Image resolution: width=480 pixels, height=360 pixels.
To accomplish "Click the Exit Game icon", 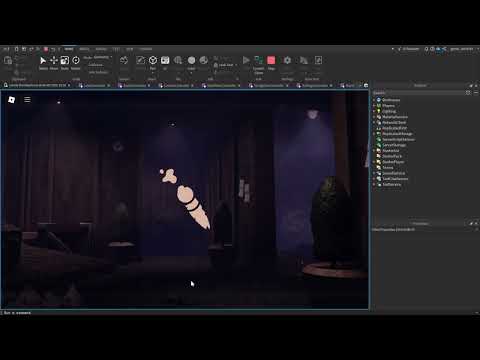I will coord(318,60).
